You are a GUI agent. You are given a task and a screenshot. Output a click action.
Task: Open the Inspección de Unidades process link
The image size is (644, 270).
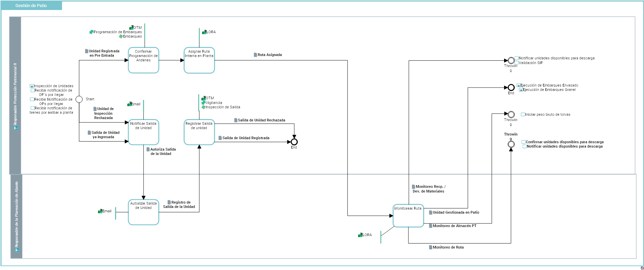point(51,86)
